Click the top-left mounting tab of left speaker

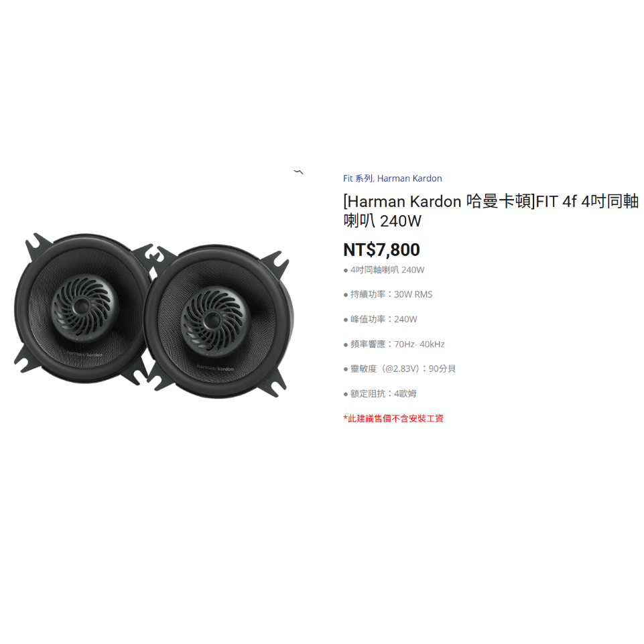click(38, 245)
